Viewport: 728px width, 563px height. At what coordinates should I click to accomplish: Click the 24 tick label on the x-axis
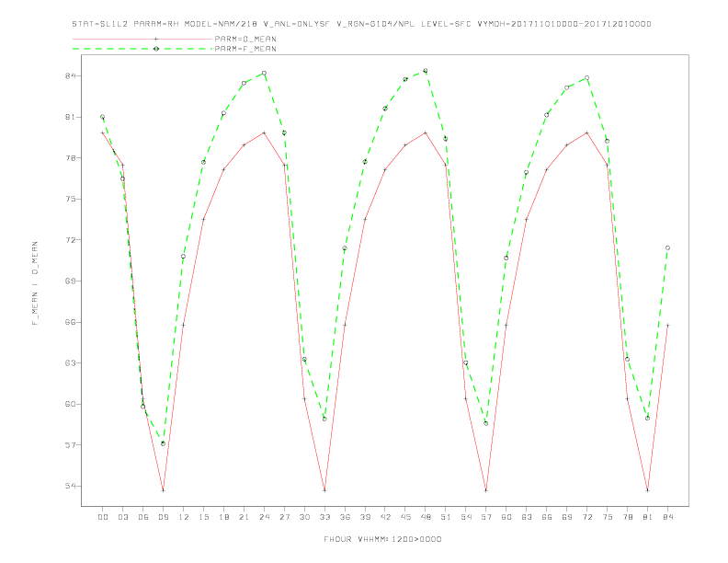[x=264, y=517]
